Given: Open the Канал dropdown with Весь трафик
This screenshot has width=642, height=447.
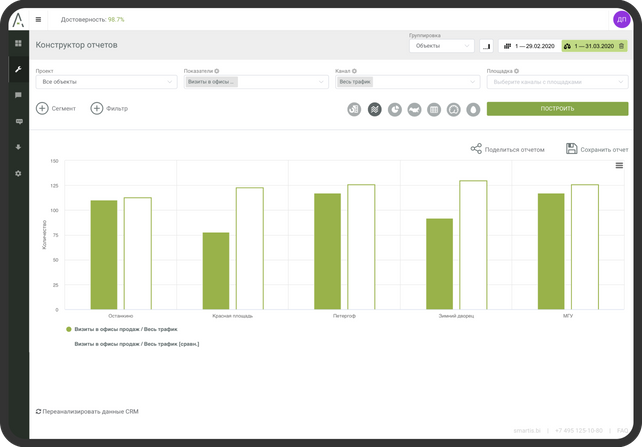Looking at the screenshot, I should point(407,82).
